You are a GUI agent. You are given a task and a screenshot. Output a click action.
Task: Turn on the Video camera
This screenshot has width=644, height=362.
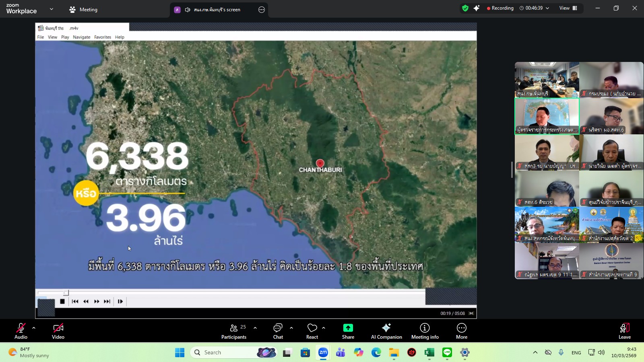(x=58, y=331)
